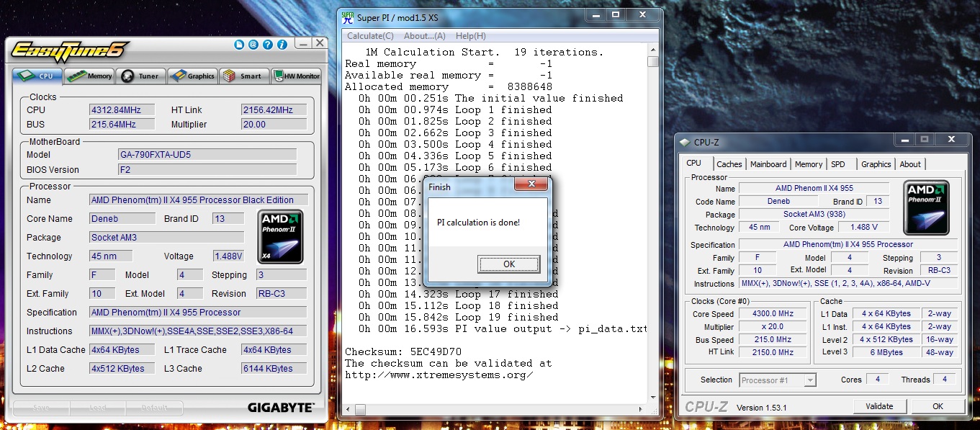Click the HT Link 2156.42MHz field
Viewport: 980px width, 430px height.
[x=274, y=110]
